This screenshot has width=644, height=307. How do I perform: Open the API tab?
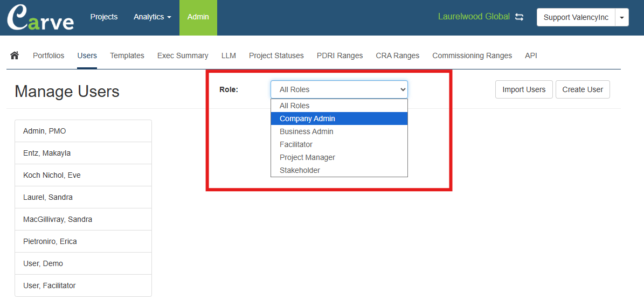coord(531,55)
